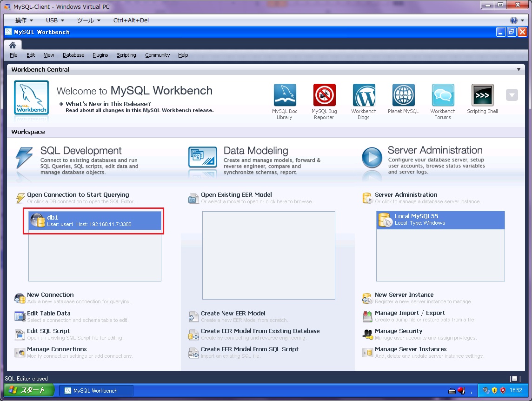532x401 pixels.
Task: Open the File menu
Action: click(x=13, y=55)
